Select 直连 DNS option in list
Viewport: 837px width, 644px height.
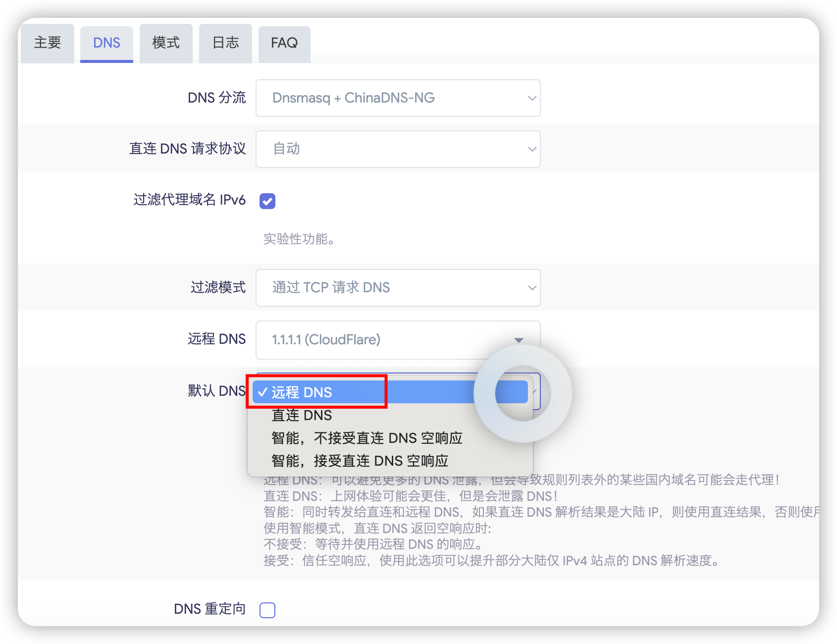pyautogui.click(x=302, y=415)
